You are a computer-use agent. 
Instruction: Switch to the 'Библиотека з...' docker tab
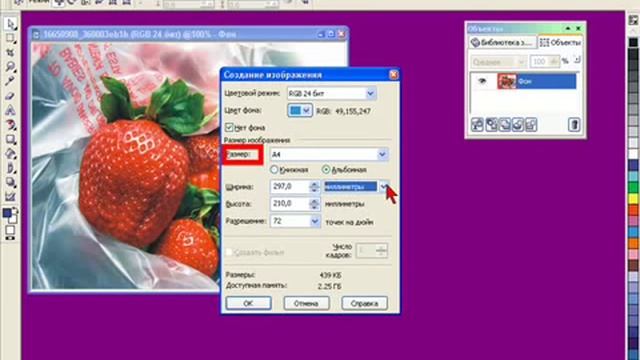(502, 42)
